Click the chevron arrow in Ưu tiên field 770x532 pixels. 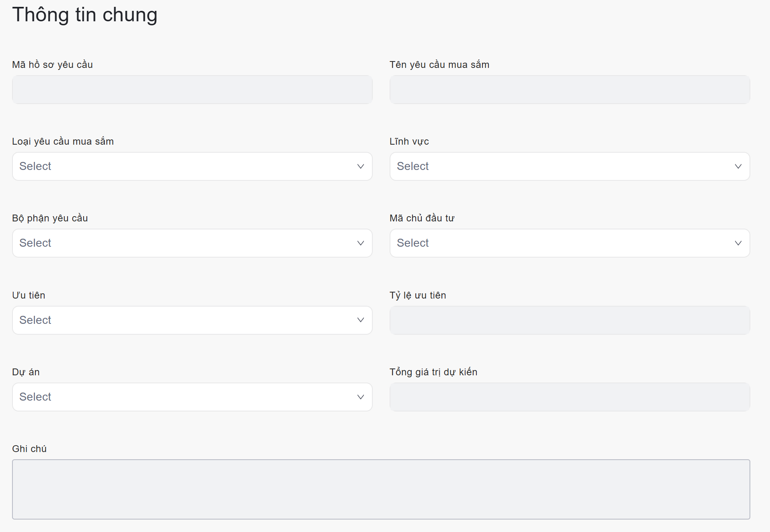click(360, 320)
